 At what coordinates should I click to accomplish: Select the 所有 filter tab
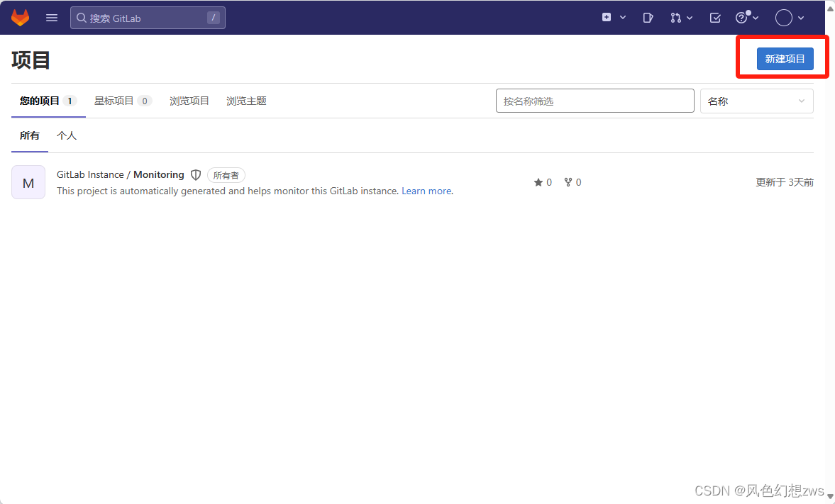click(x=29, y=135)
